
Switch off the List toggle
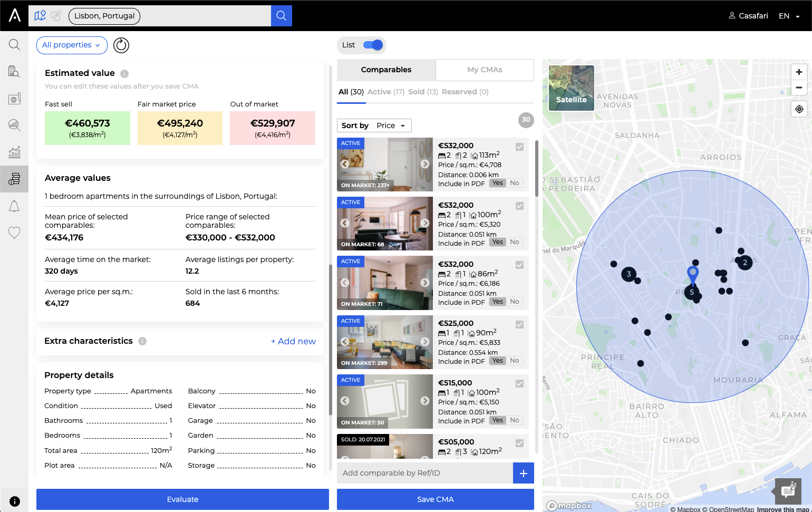372,45
